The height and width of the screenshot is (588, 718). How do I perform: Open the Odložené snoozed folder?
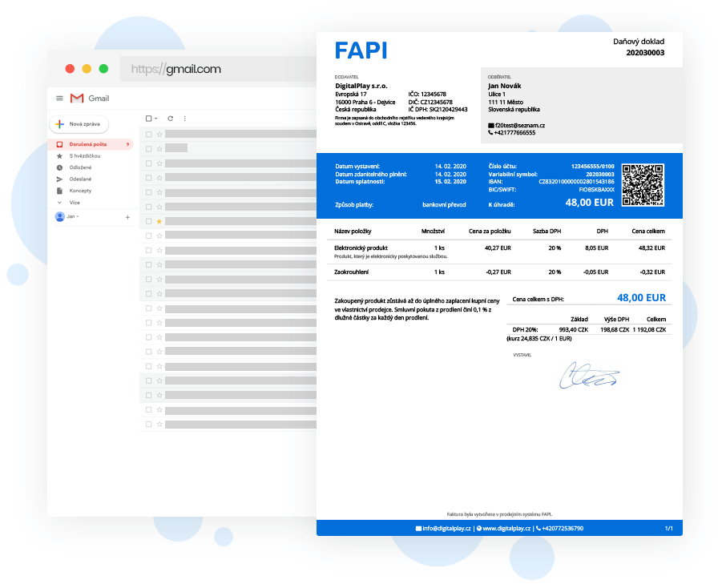pyautogui.click(x=81, y=167)
